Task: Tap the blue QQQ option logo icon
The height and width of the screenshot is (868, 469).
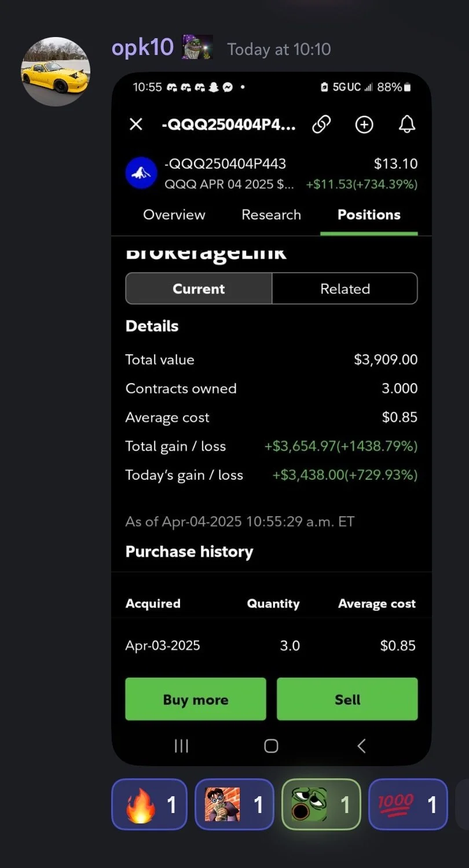Action: pyautogui.click(x=141, y=173)
